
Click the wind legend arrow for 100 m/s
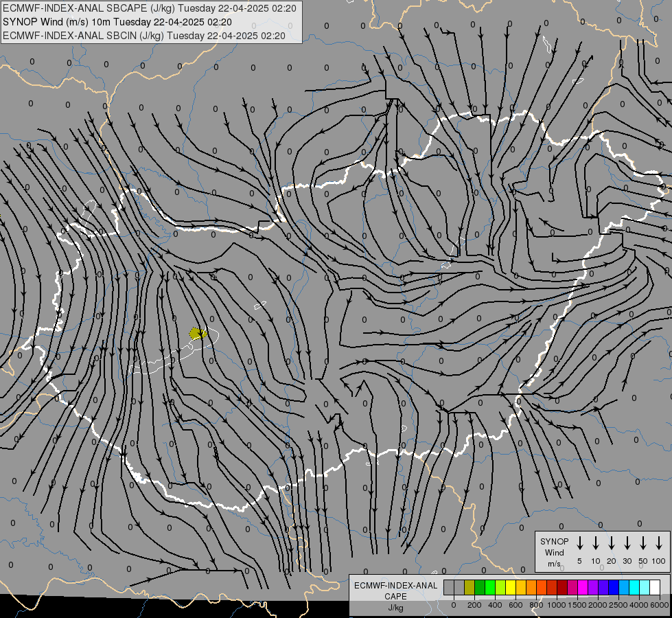point(659,543)
